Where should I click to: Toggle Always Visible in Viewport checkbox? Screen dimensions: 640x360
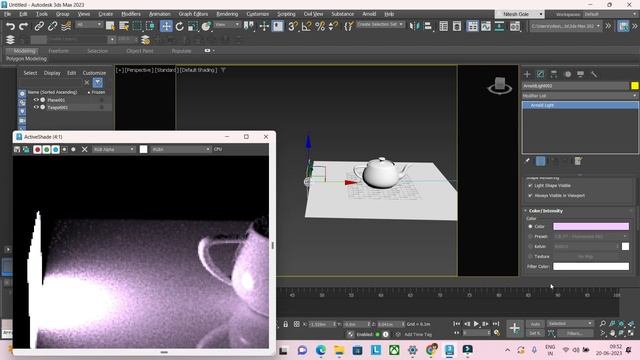[x=530, y=196]
